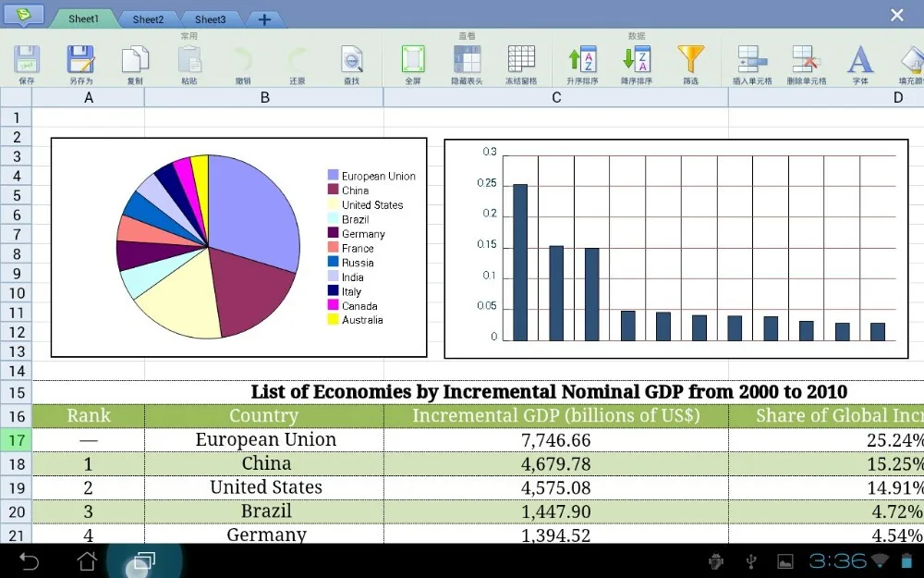Select the Copy (复制) tool
The height and width of the screenshot is (578, 924).
135,60
